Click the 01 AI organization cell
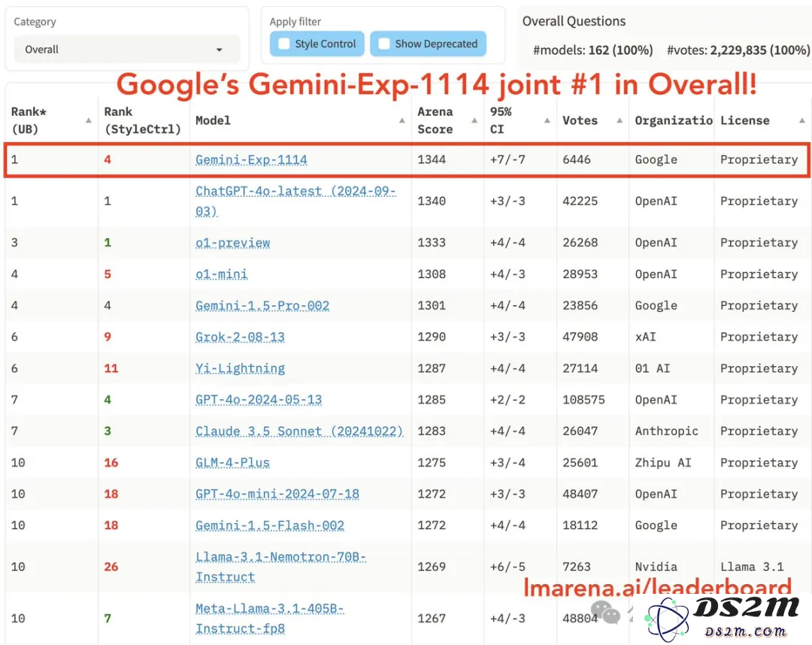The height and width of the screenshot is (645, 812). point(653,368)
